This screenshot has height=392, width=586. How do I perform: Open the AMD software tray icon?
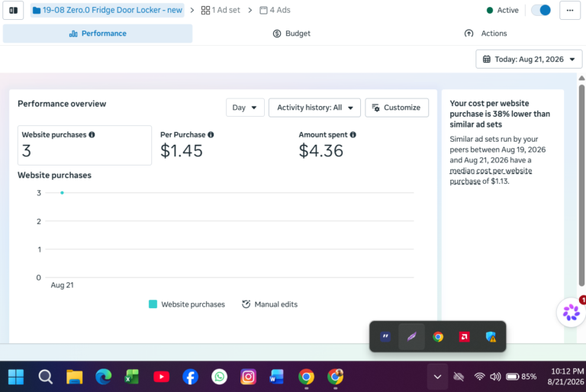[464, 336]
